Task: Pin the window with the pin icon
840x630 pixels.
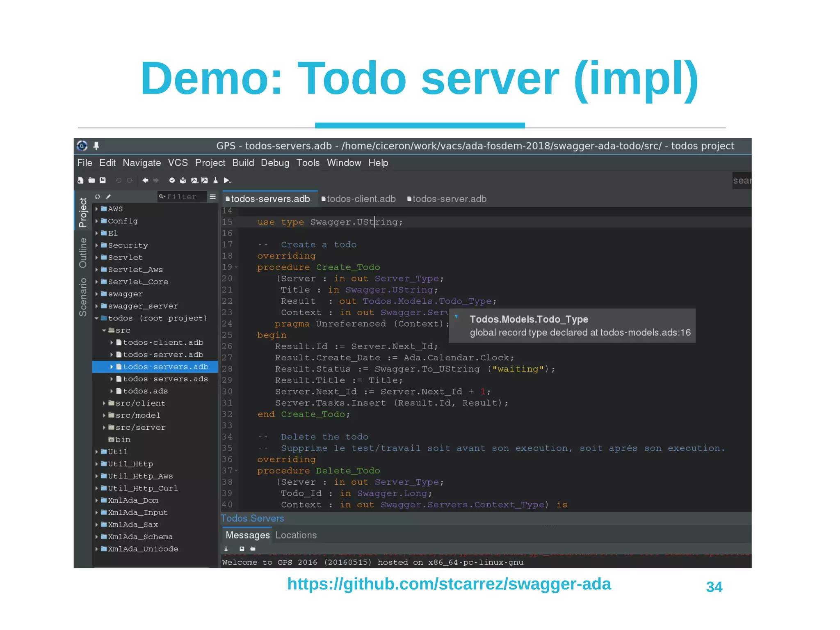Action: 96,146
